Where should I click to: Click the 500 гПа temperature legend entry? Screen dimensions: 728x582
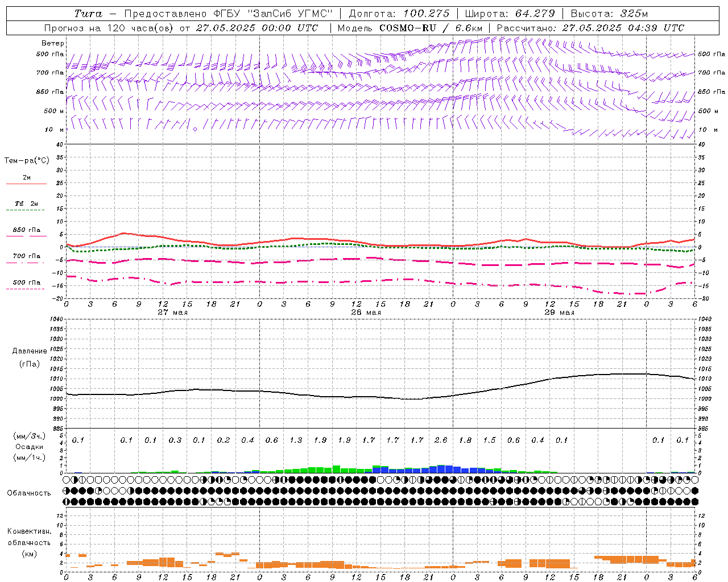(x=27, y=282)
